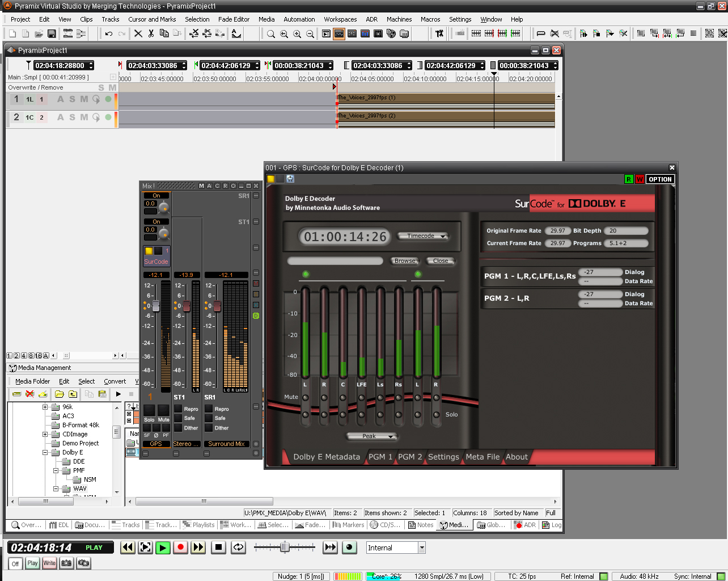This screenshot has height=581, width=728.
Task: Toggle the automation Off button
Action: [x=15, y=563]
